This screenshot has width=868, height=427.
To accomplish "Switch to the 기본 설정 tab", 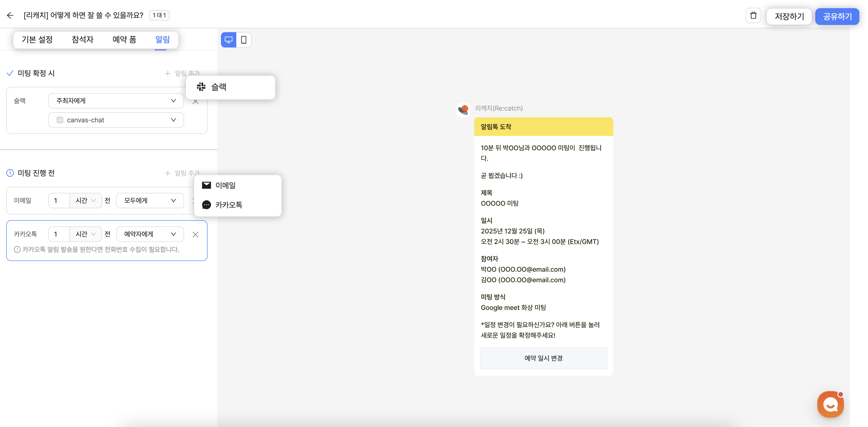I will (37, 40).
